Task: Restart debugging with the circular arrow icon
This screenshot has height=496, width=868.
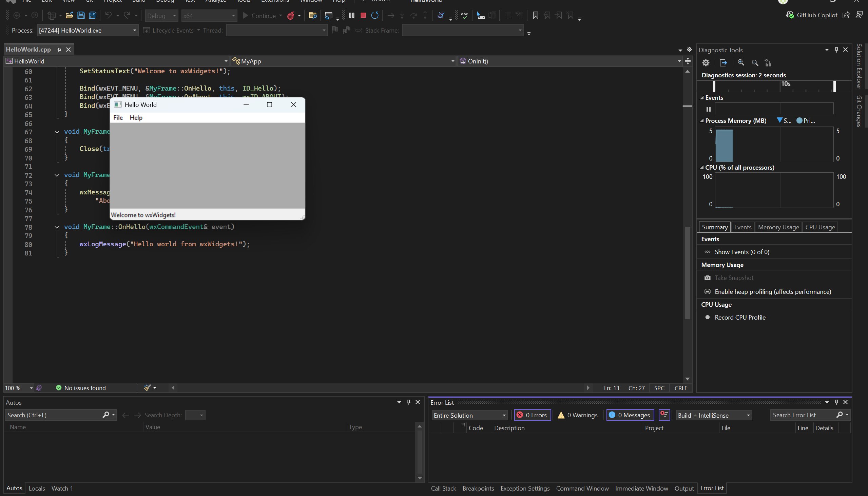Action: coord(374,15)
